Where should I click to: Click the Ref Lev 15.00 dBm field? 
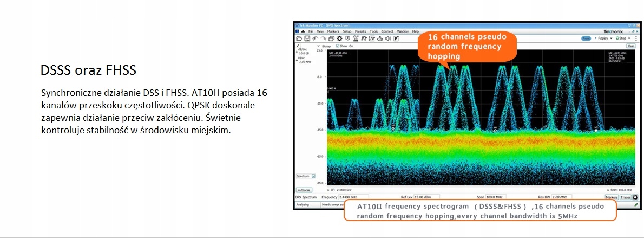tap(427, 197)
